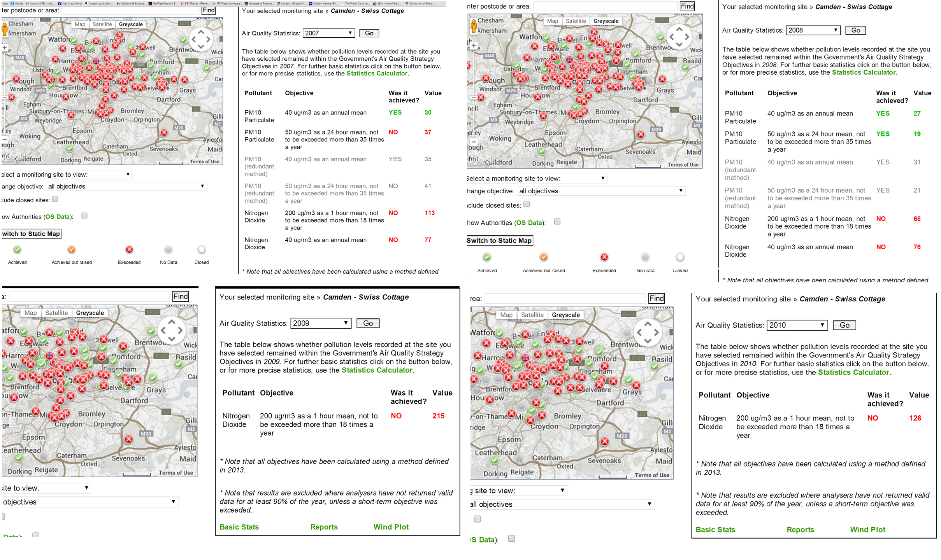Viewport: 941px width, 560px height.
Task: Click the red Exceeded legend icon under the 2007 map
Action: tap(129, 249)
